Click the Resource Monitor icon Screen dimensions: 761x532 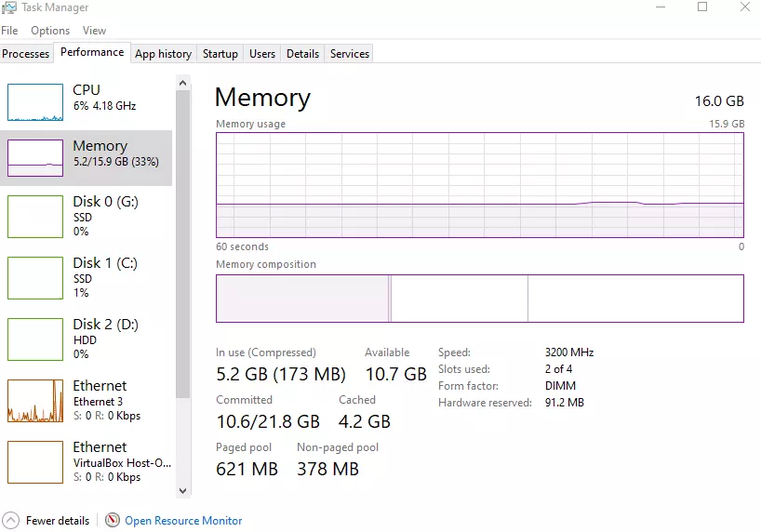113,521
